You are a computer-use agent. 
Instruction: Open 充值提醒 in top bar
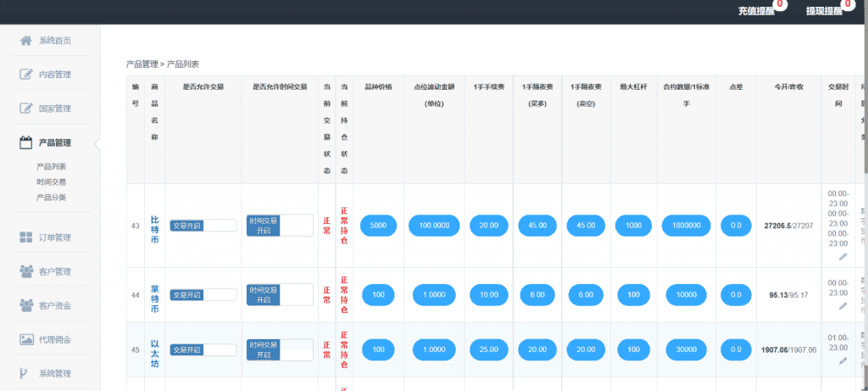(x=756, y=11)
